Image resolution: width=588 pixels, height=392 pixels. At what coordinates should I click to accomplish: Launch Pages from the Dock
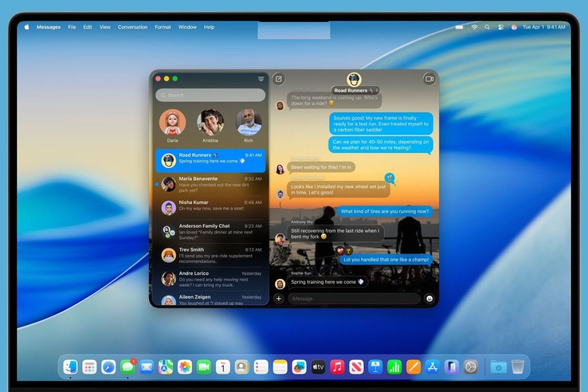tap(414, 367)
